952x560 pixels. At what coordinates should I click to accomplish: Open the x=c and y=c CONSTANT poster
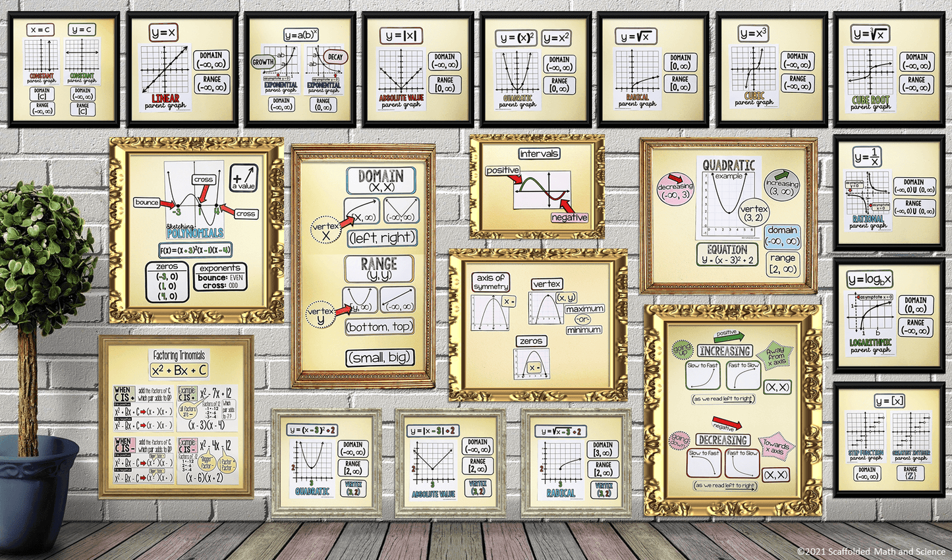click(63, 69)
